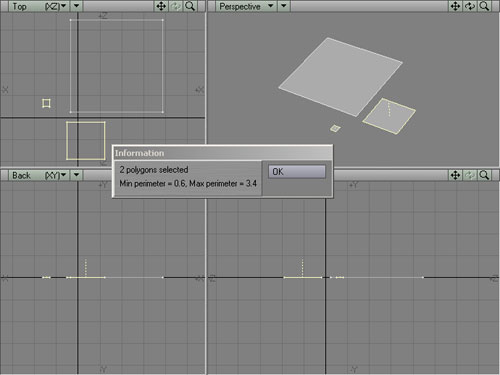The height and width of the screenshot is (375, 500).
Task: Click the zoom magnifier icon of Perspective viewport
Action: (484, 6)
